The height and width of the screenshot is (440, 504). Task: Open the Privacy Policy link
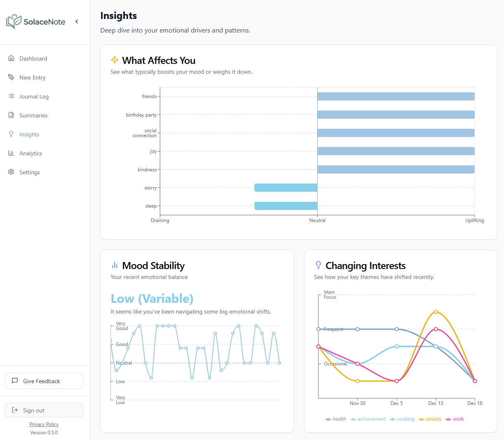click(44, 424)
